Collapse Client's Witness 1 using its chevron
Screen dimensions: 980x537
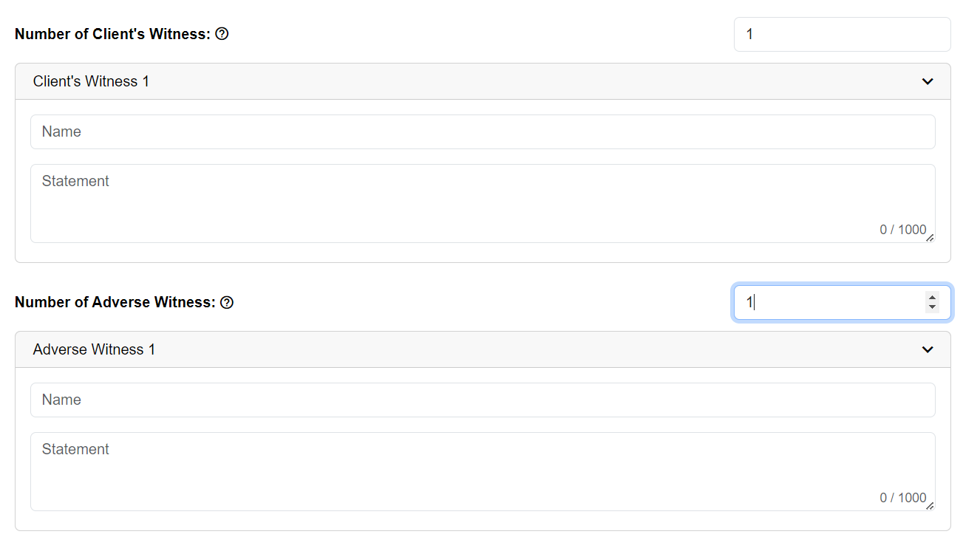click(x=928, y=81)
